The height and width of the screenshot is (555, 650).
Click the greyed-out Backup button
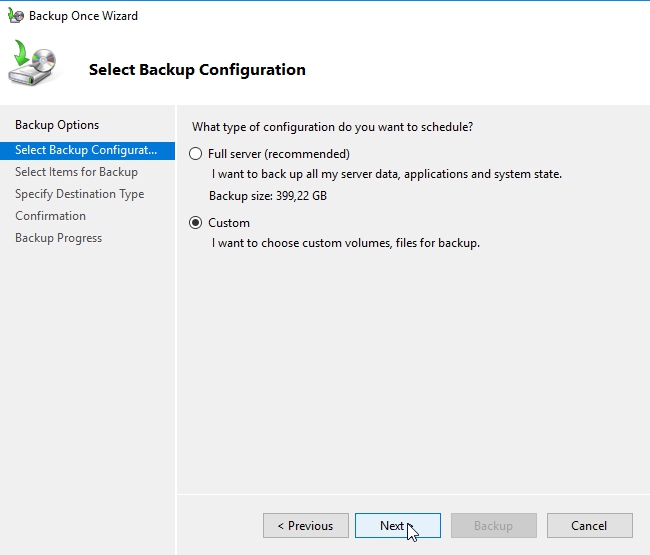tap(493, 526)
